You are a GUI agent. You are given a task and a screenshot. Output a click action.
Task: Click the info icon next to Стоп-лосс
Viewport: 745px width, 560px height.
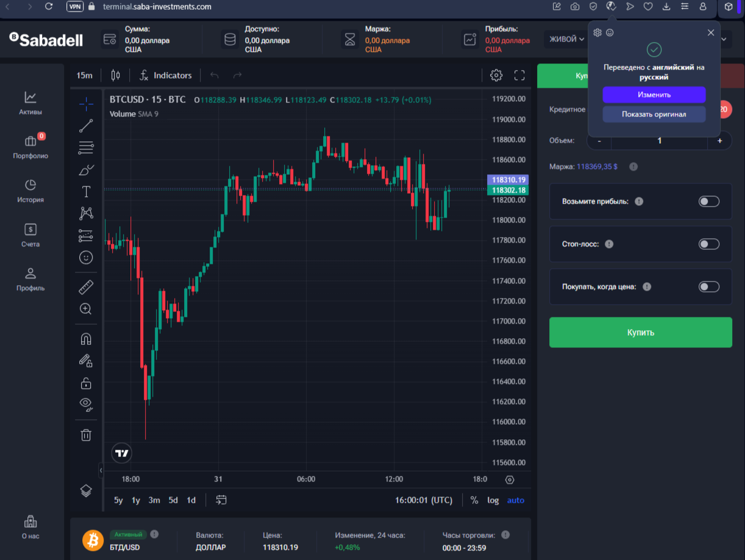609,244
